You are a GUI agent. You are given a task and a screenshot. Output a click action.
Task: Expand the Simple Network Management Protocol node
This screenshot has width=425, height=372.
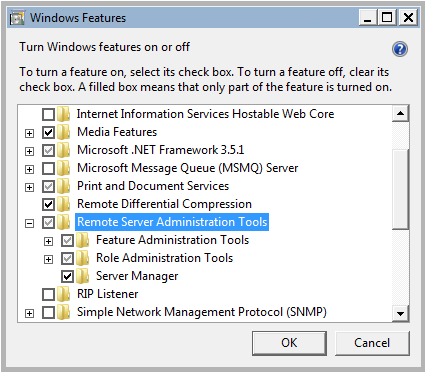coord(29,313)
